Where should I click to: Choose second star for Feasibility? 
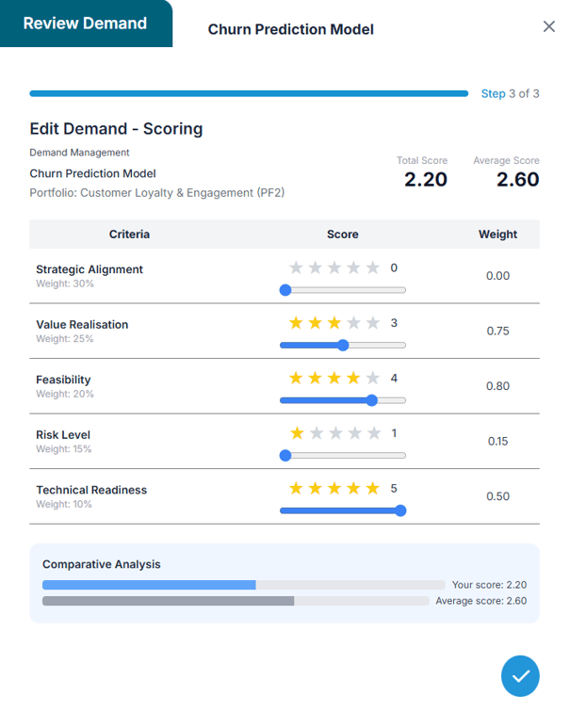[316, 379]
